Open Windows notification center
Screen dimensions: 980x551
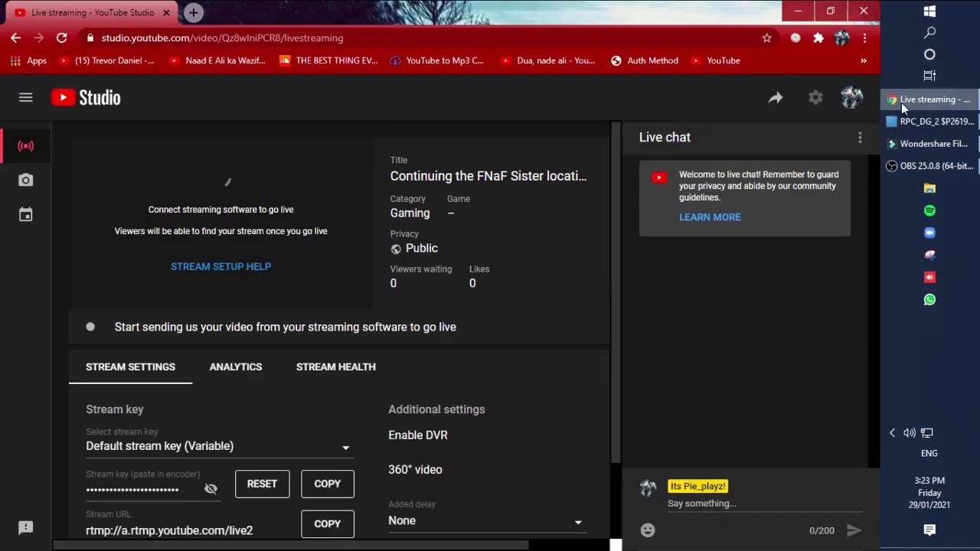pyautogui.click(x=929, y=530)
